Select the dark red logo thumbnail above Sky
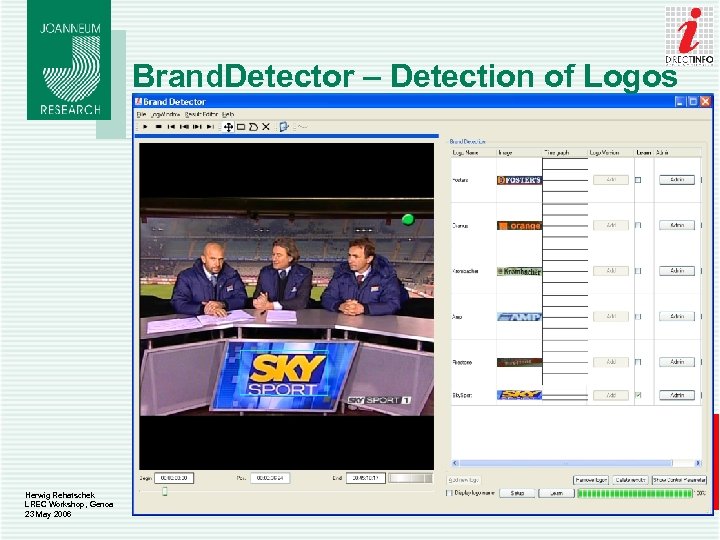Viewport: 720px width, 540px height. [x=519, y=362]
